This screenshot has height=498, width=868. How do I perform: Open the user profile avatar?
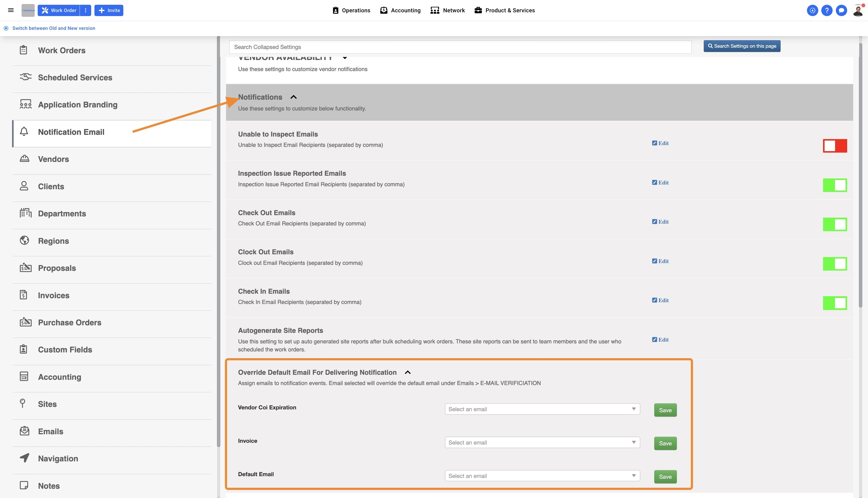click(857, 10)
